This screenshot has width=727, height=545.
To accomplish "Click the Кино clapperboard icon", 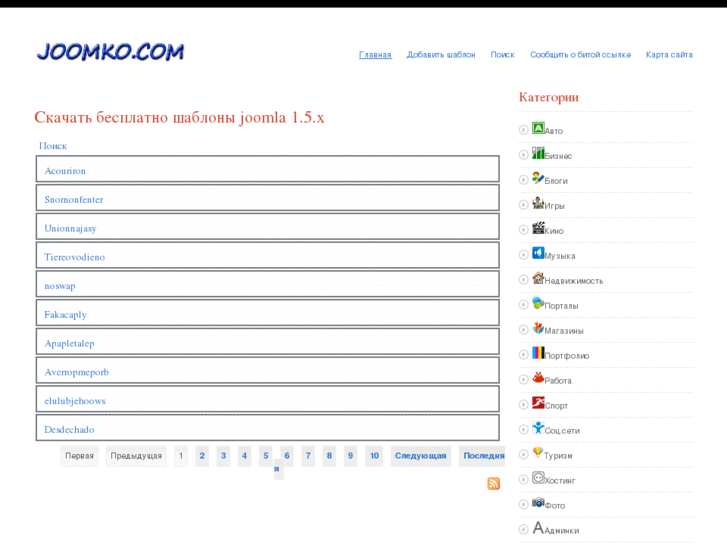I will pos(538,228).
